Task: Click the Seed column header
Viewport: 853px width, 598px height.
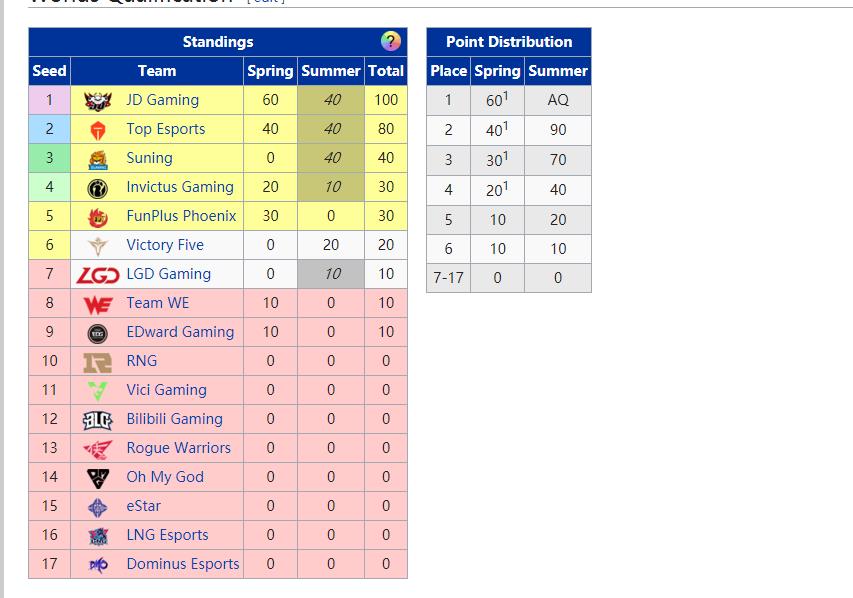Action: 49,71
